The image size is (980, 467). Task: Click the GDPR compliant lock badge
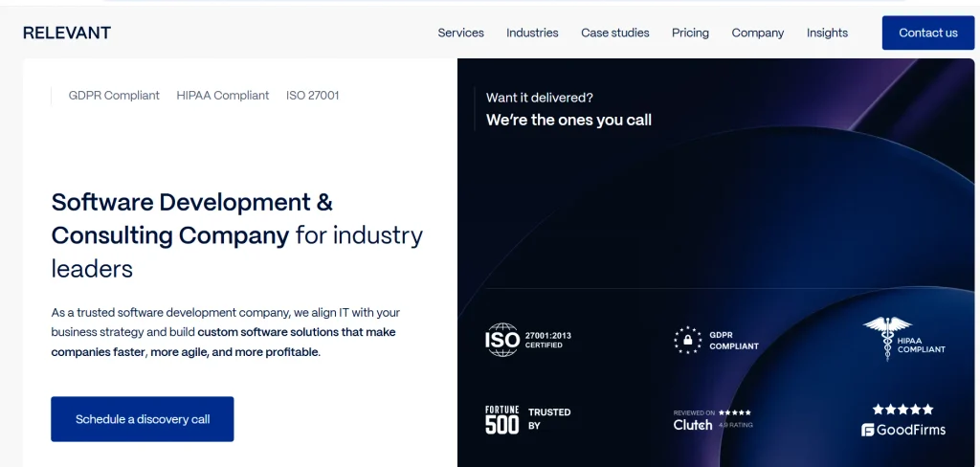(716, 340)
